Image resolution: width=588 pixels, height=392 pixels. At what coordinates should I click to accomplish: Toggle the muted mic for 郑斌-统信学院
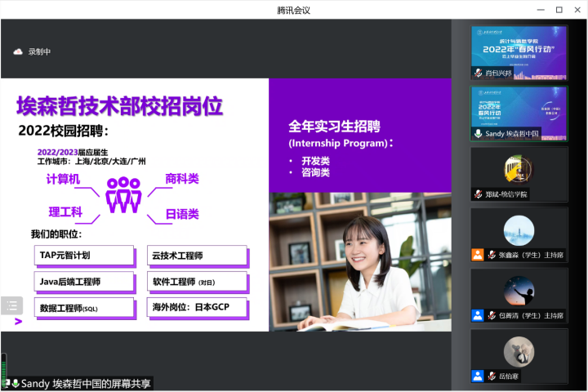[478, 194]
